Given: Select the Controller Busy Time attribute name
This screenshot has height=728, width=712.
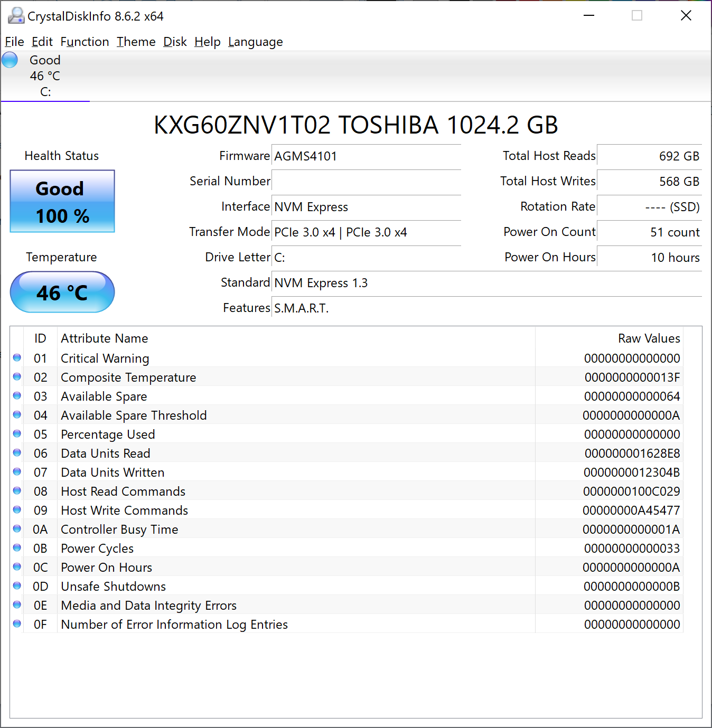Looking at the screenshot, I should (x=119, y=530).
